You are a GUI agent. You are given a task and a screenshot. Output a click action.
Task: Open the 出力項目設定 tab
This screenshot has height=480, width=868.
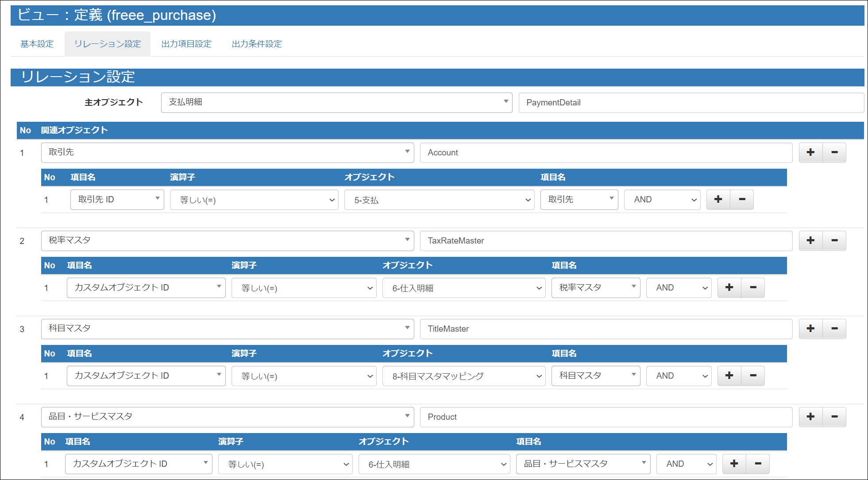click(186, 44)
